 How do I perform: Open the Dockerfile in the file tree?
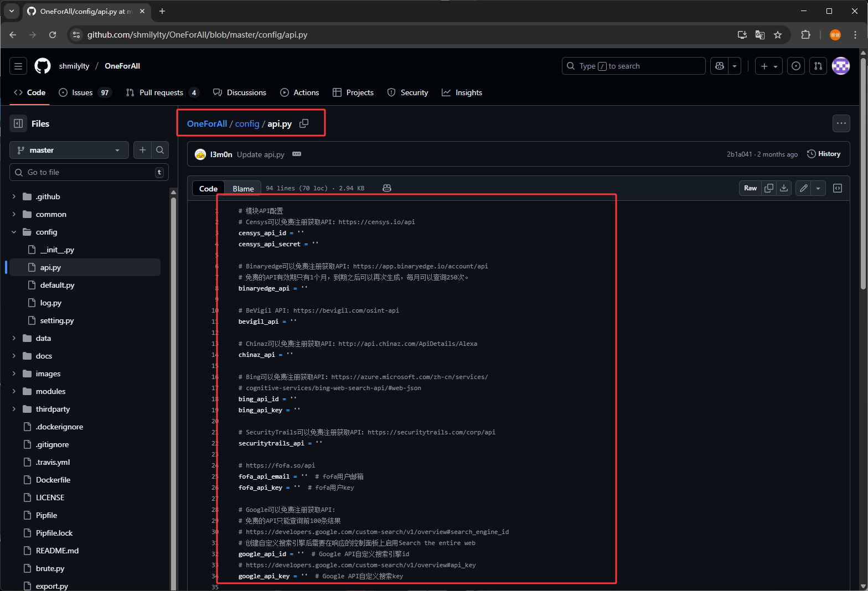click(x=53, y=480)
